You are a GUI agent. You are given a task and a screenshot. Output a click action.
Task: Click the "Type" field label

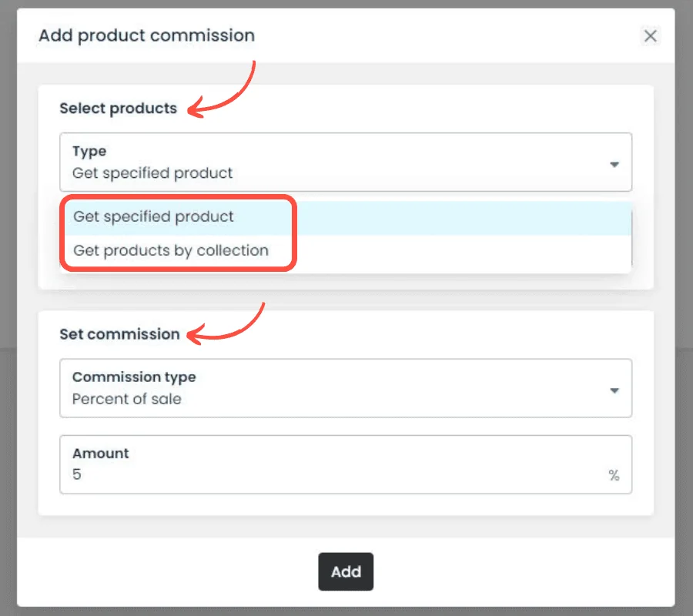coord(89,151)
